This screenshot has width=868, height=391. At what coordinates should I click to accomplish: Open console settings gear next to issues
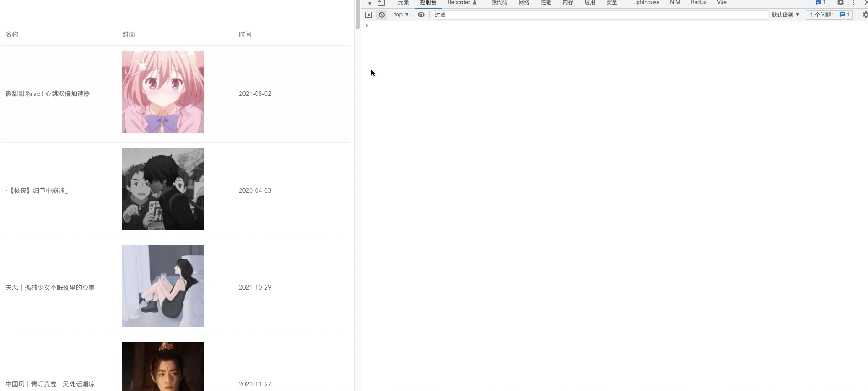pos(865,15)
